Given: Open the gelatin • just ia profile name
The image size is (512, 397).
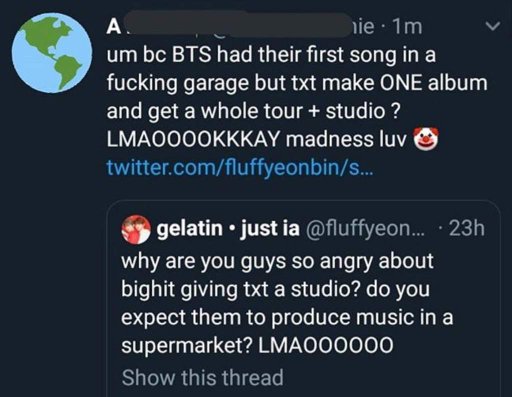Looking at the screenshot, I should [x=228, y=228].
